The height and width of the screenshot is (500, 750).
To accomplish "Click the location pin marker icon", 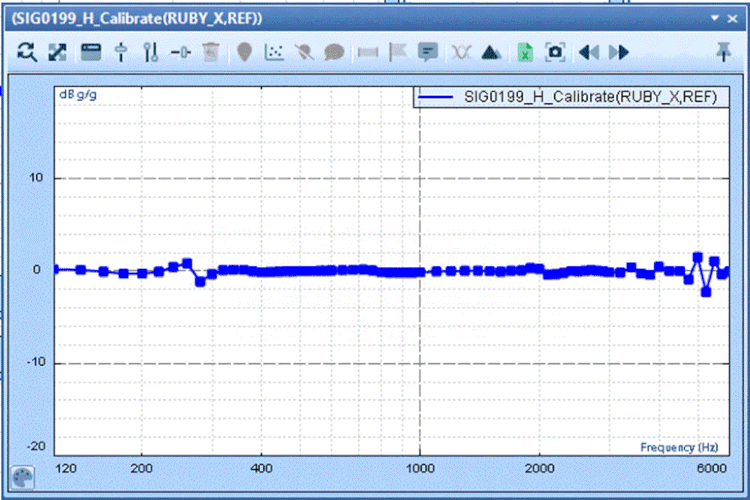I will pos(244,52).
